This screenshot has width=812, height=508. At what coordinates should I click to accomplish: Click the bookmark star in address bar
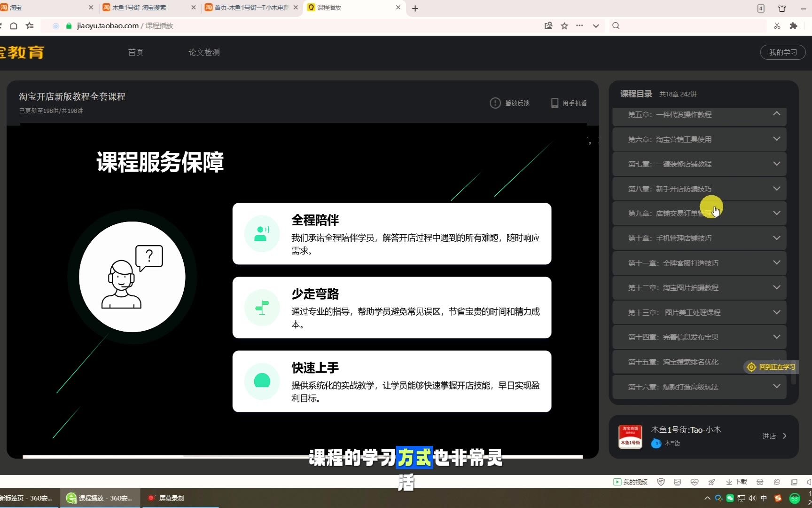pos(564,26)
